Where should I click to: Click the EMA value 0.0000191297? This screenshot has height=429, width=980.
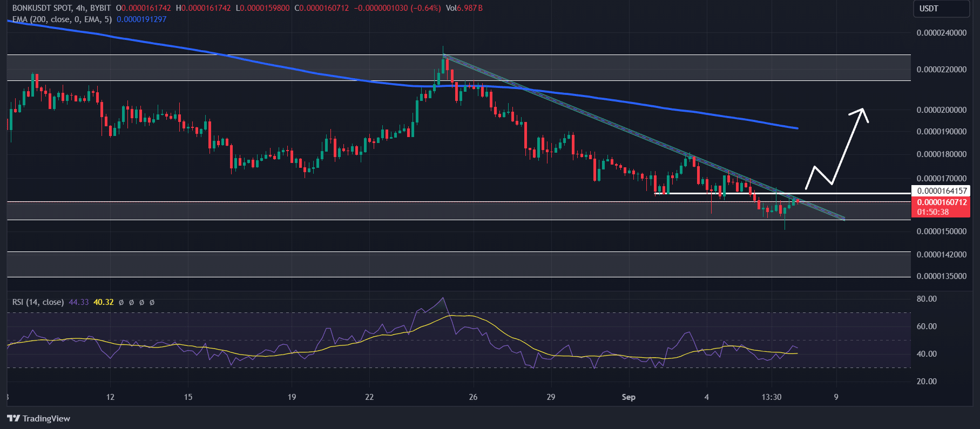coord(141,19)
